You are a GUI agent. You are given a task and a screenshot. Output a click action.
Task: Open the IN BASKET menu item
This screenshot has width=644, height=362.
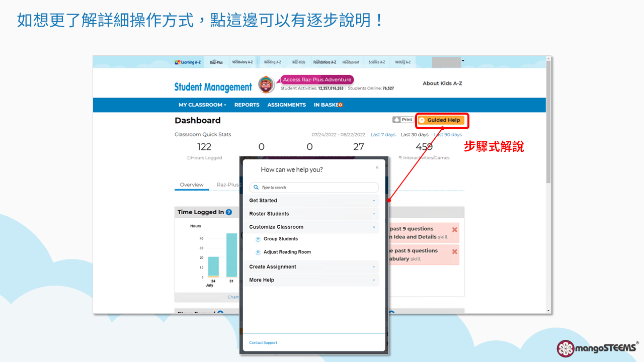point(328,105)
